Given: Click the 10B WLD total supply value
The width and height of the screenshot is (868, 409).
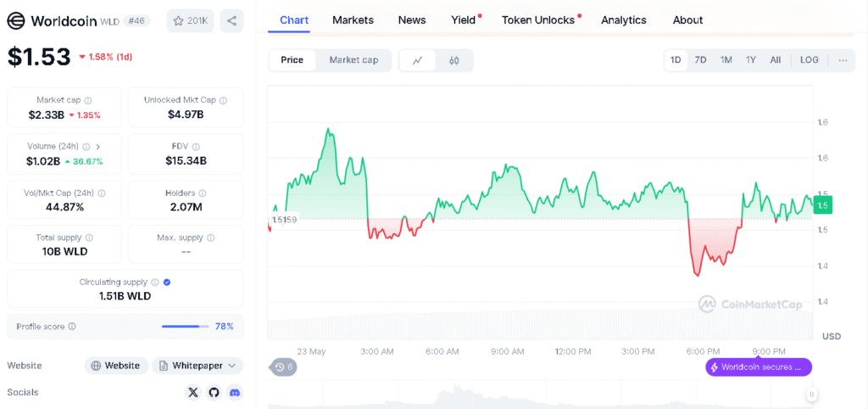Looking at the screenshot, I should click(64, 252).
